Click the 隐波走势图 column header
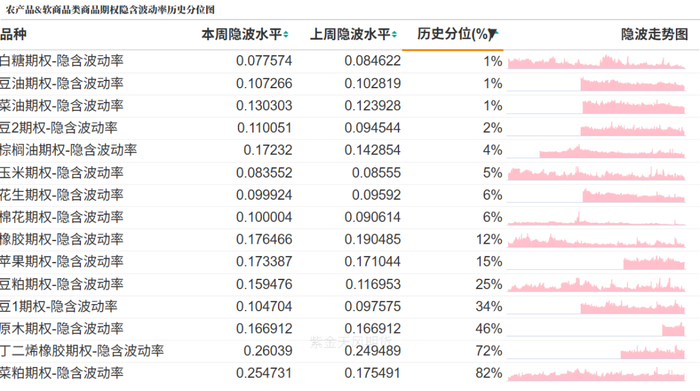 coord(654,34)
